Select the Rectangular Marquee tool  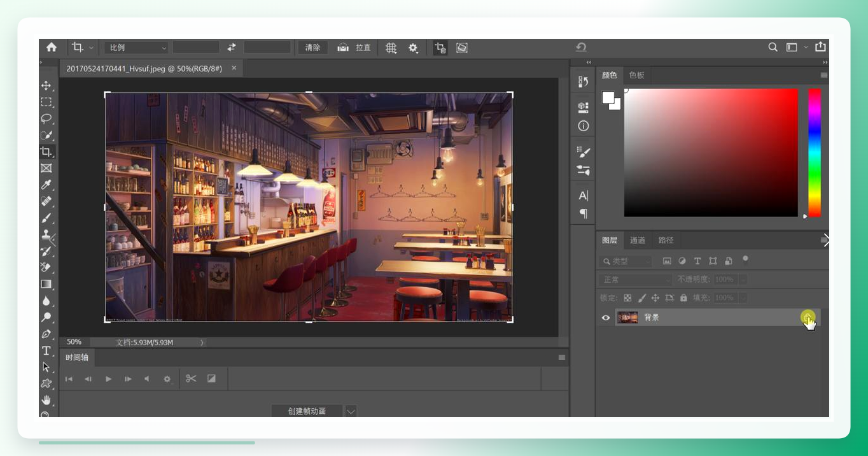pyautogui.click(x=46, y=102)
